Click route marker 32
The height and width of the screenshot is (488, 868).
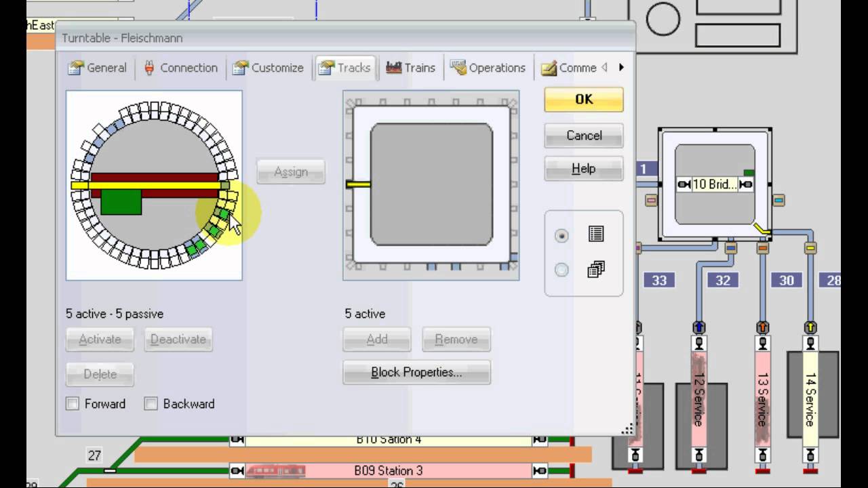(723, 280)
